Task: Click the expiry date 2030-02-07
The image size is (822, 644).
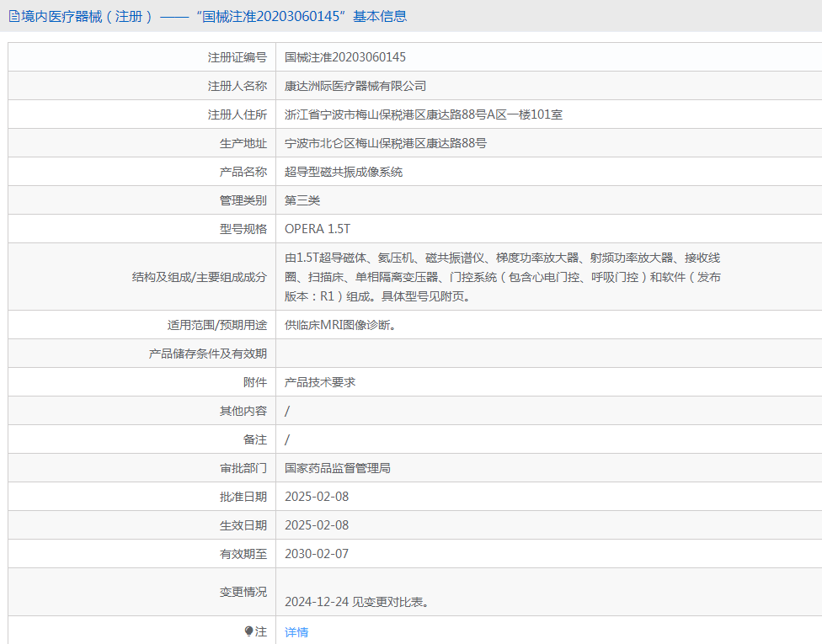Action: tap(317, 554)
